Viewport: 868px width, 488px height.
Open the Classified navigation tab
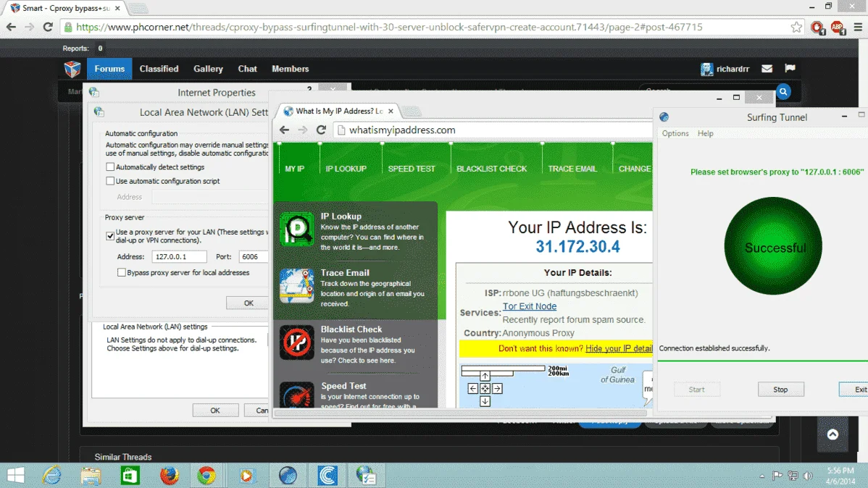point(159,69)
